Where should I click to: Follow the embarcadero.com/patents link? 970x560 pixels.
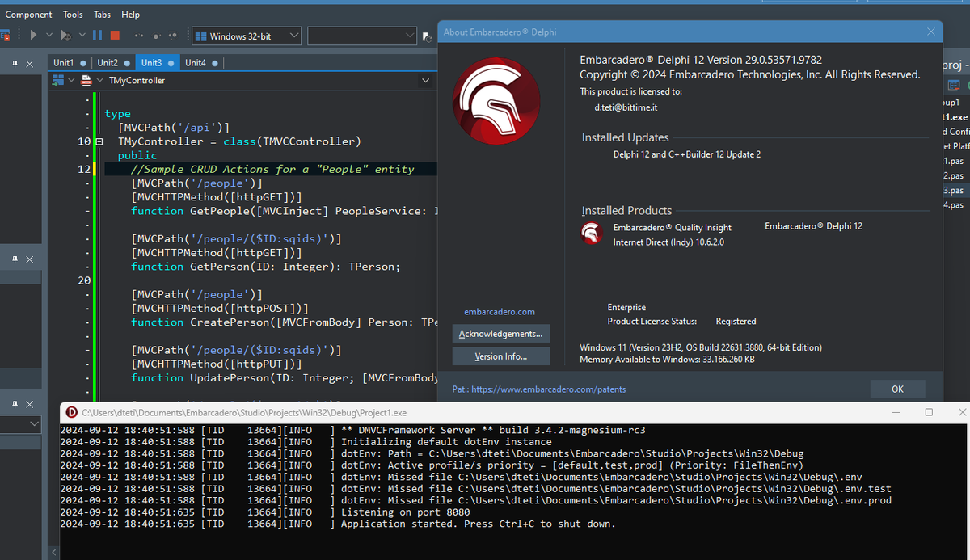[548, 389]
